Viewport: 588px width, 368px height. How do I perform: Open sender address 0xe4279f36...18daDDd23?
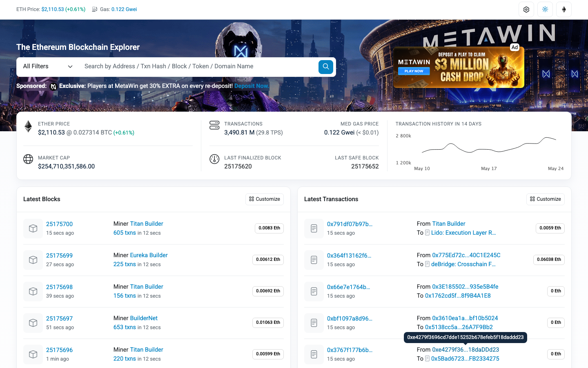(465, 350)
